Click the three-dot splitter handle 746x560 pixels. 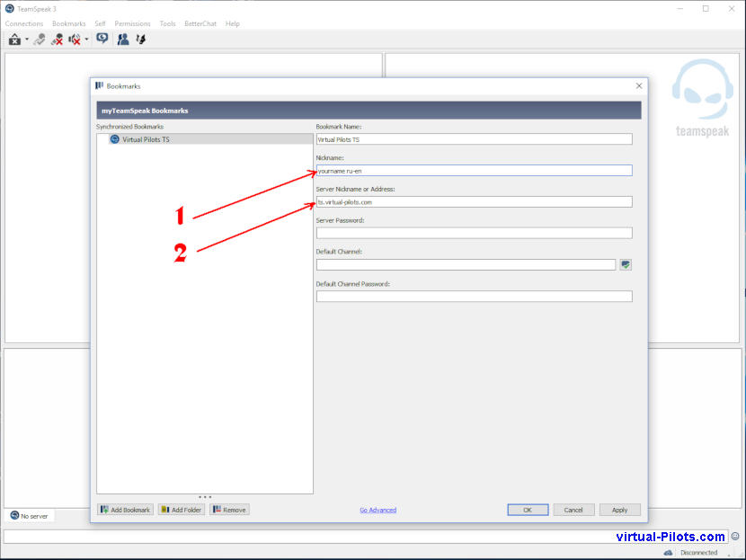point(205,497)
